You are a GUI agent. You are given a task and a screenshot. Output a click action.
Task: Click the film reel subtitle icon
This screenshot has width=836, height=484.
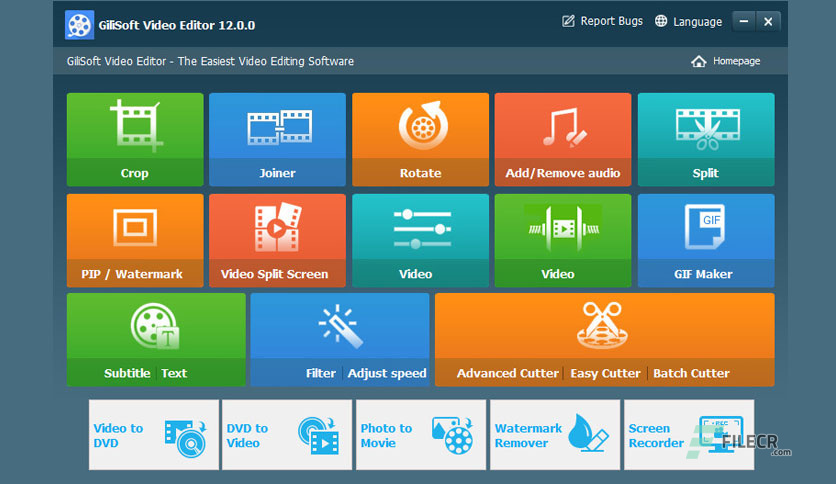155,326
